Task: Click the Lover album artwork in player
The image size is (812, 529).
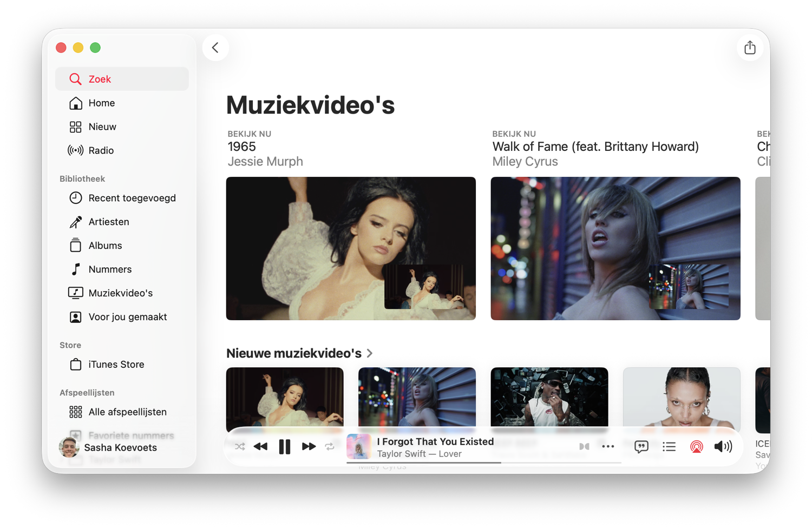Action: [358, 446]
